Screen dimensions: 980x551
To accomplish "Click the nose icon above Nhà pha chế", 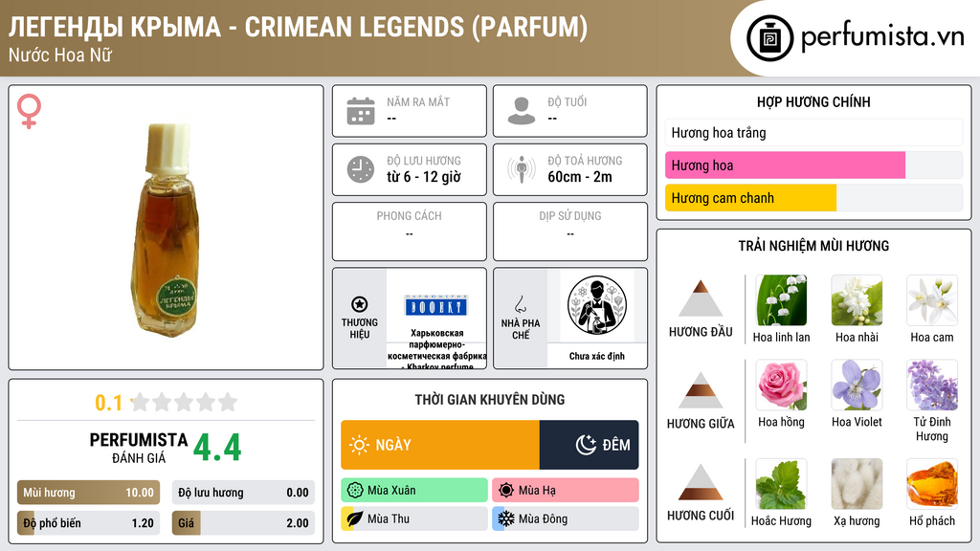I will pos(520,304).
